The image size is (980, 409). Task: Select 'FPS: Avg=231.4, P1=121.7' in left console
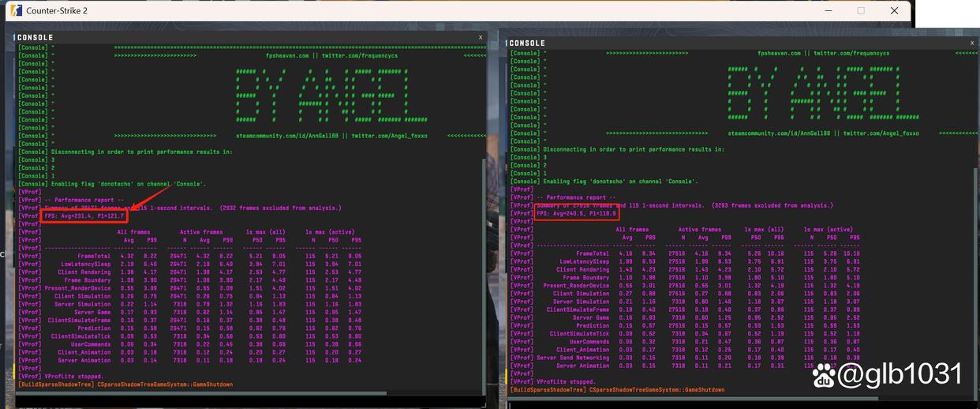point(84,216)
